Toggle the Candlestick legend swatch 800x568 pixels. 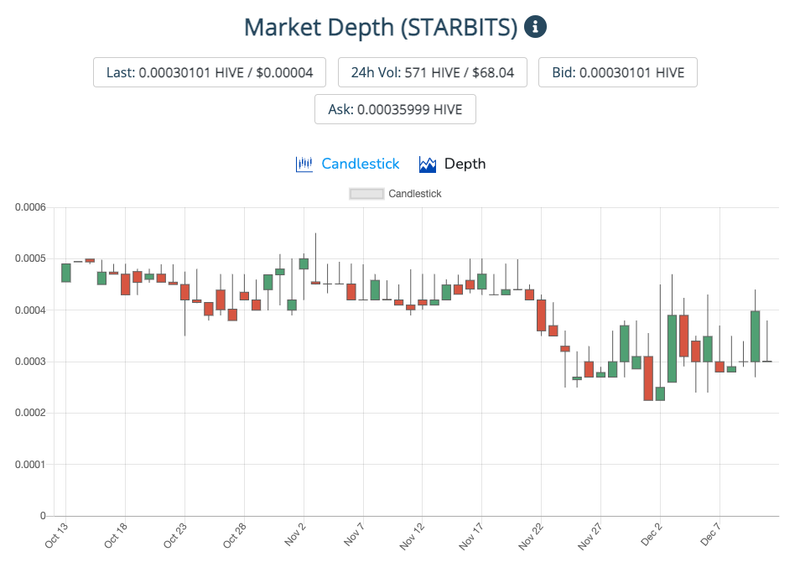coord(366,194)
